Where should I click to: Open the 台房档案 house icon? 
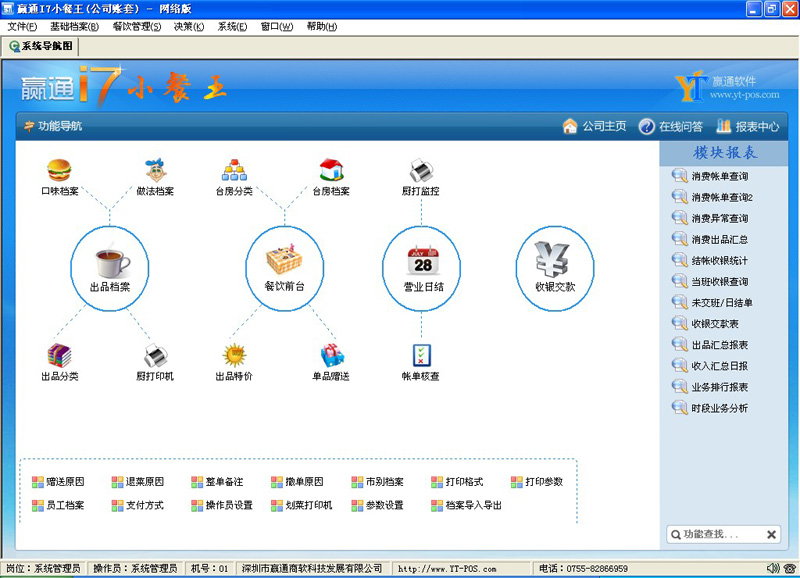(331, 170)
